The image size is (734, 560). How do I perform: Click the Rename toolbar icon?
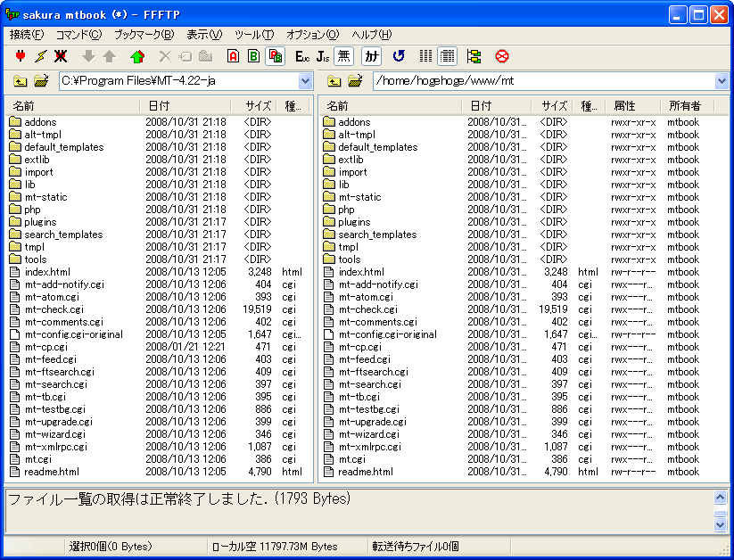pos(186,56)
